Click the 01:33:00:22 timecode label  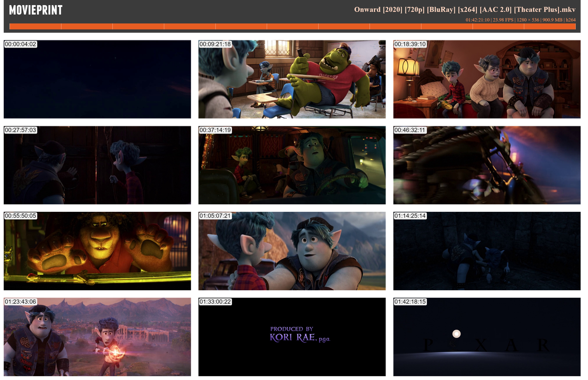click(215, 302)
